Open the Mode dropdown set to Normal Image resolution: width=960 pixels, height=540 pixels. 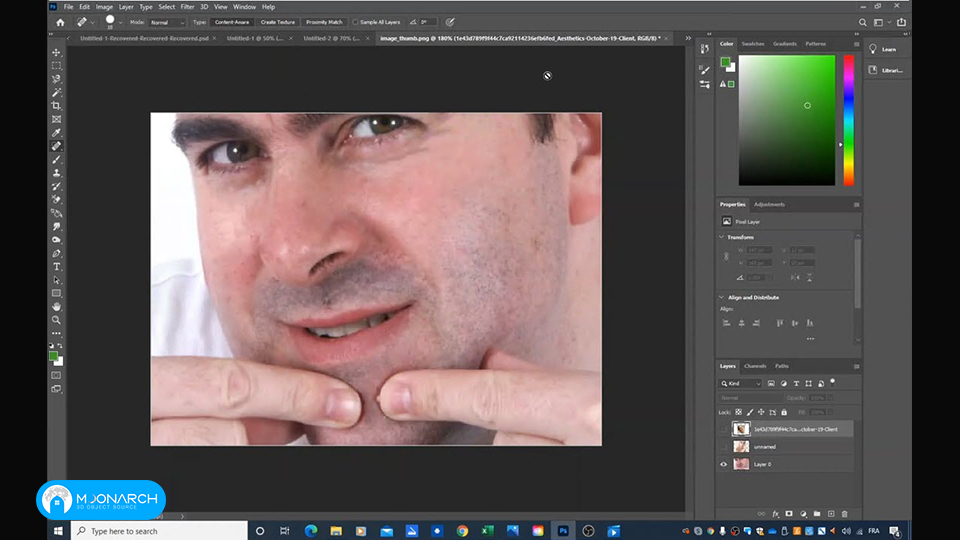tap(167, 23)
